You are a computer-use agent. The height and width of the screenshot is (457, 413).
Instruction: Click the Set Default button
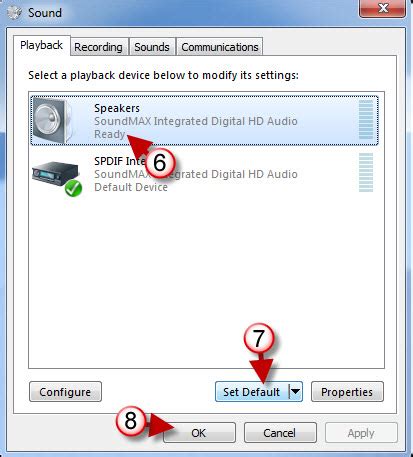click(x=252, y=391)
